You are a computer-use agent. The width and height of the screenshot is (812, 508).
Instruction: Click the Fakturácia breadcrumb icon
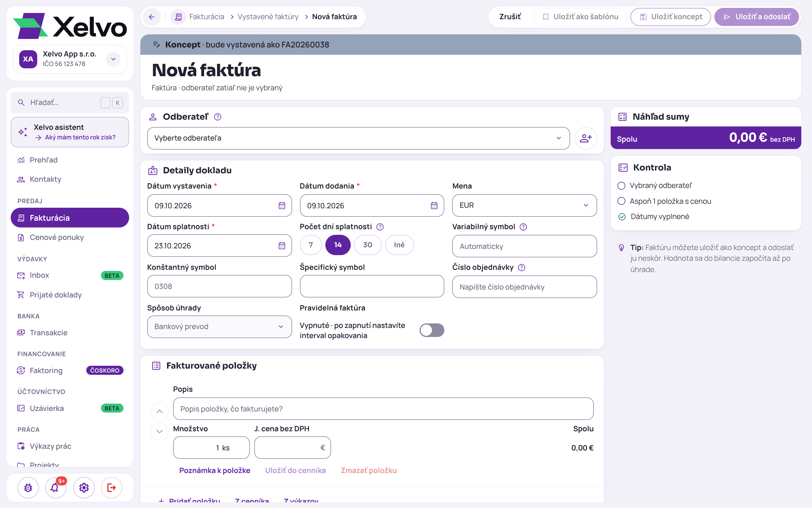(x=178, y=17)
